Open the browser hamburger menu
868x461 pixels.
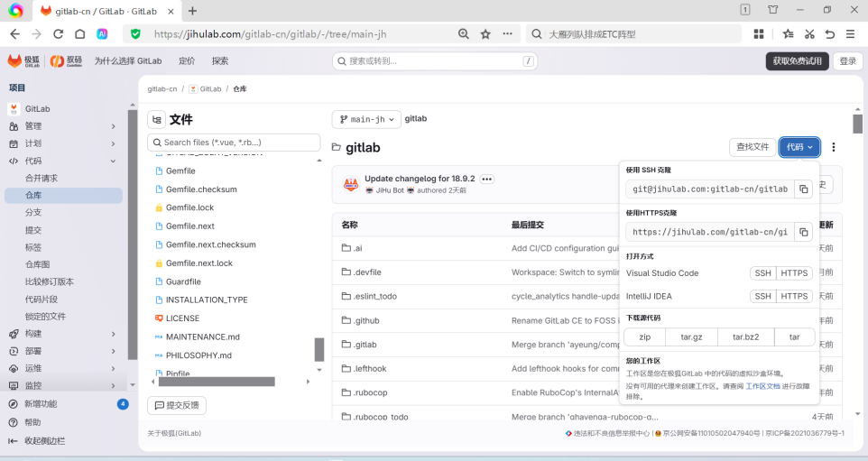tap(850, 33)
